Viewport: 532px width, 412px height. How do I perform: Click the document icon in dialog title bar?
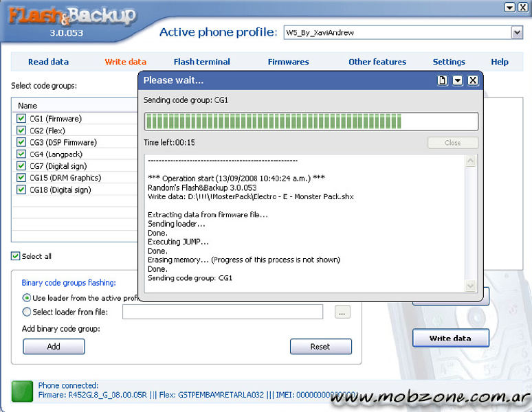443,80
